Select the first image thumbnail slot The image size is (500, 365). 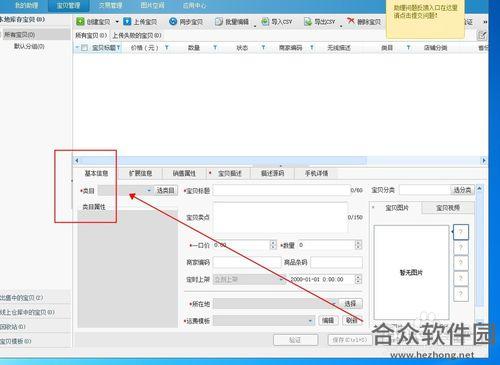(461, 232)
